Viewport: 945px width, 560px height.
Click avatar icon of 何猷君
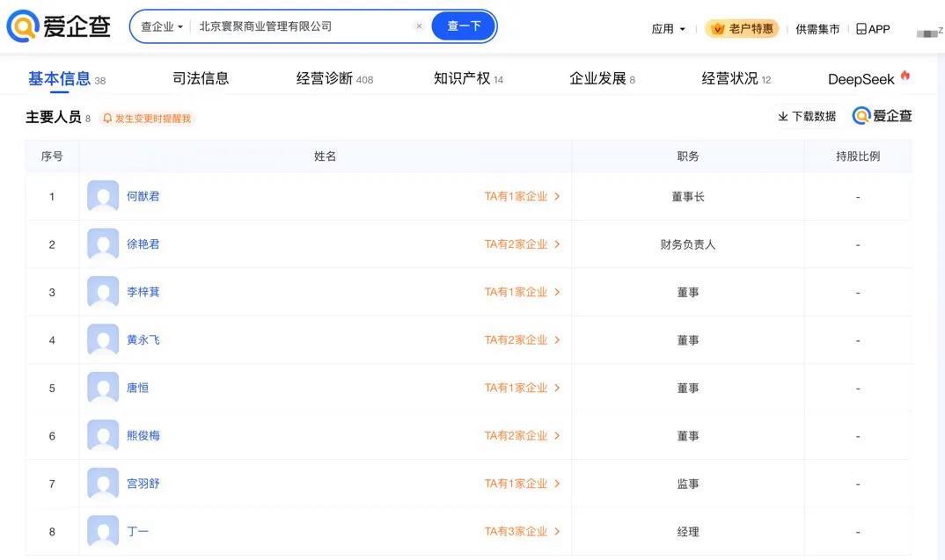(x=103, y=196)
